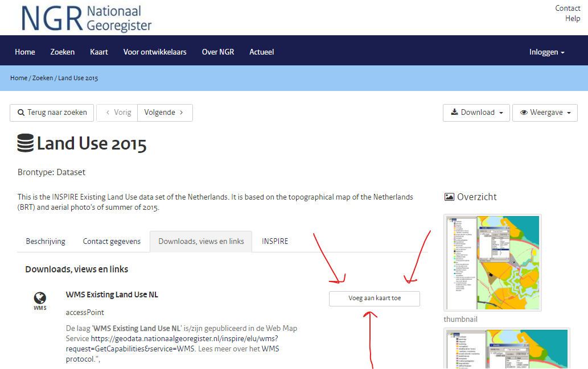Click the NGR Nationaal Georegister logo

click(87, 18)
